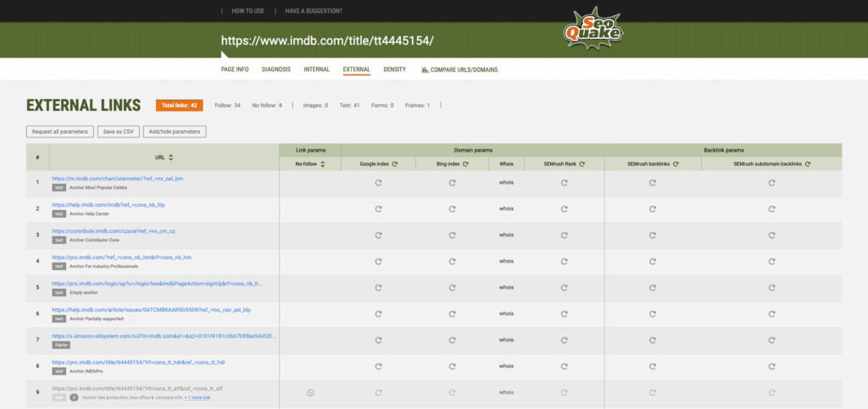Click the 'frame' tag in row 7
Image resolution: width=868 pixels, height=409 pixels.
pos(61,345)
